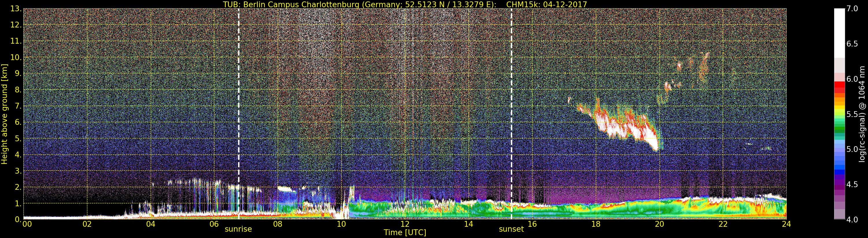Screen dimensions: 868x238
Task: Click the colorbar '5.0' value label
Action: click(x=852, y=149)
